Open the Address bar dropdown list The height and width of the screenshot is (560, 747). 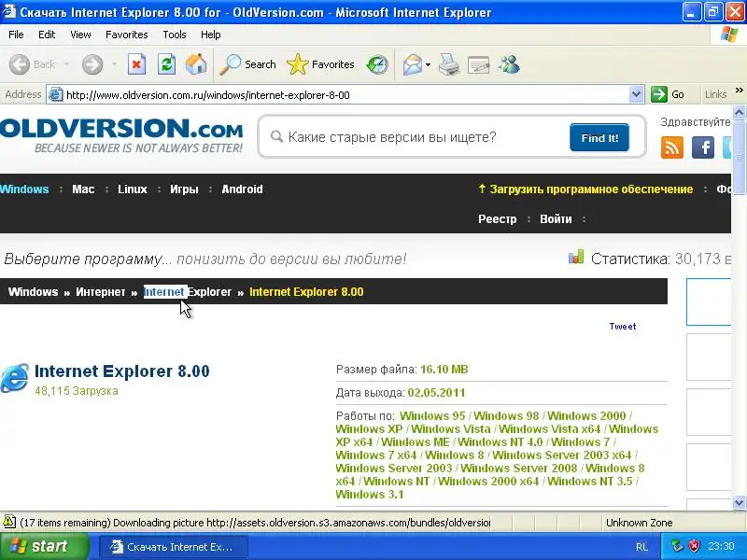pyautogui.click(x=636, y=94)
